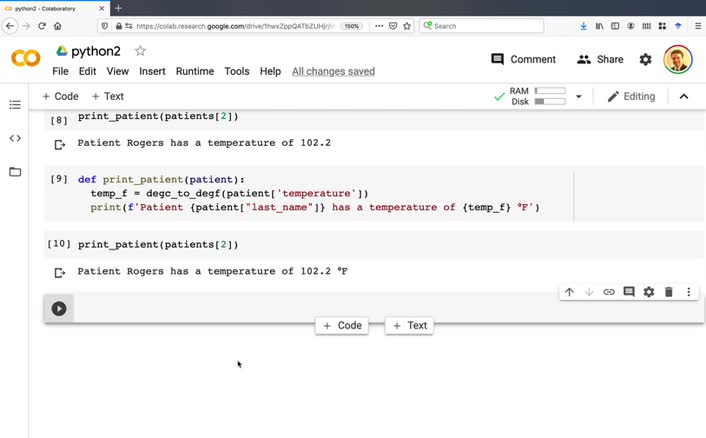Insert Code cell below with floating button
The width and height of the screenshot is (706, 438).
point(342,325)
